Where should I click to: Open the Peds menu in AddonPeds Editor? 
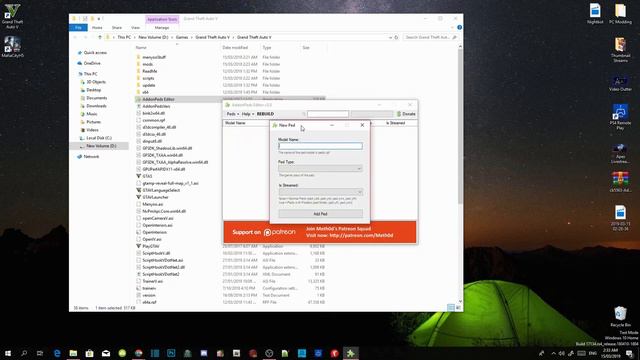pos(233,114)
